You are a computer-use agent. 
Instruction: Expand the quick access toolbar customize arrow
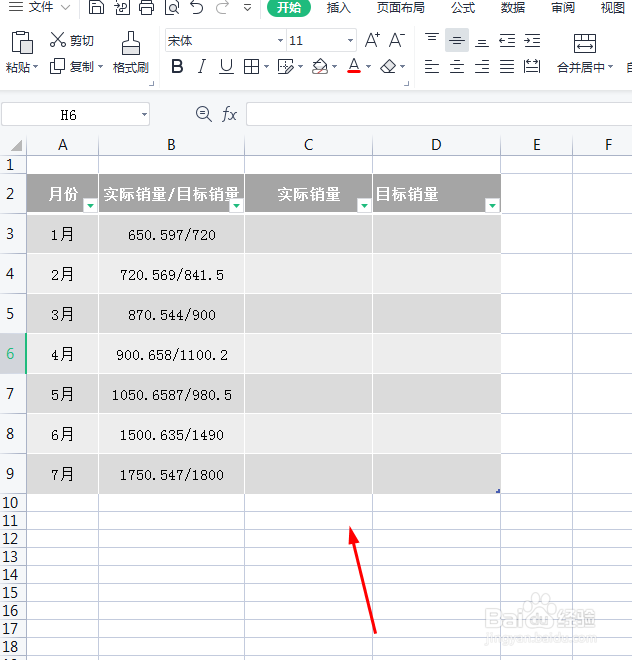[248, 8]
